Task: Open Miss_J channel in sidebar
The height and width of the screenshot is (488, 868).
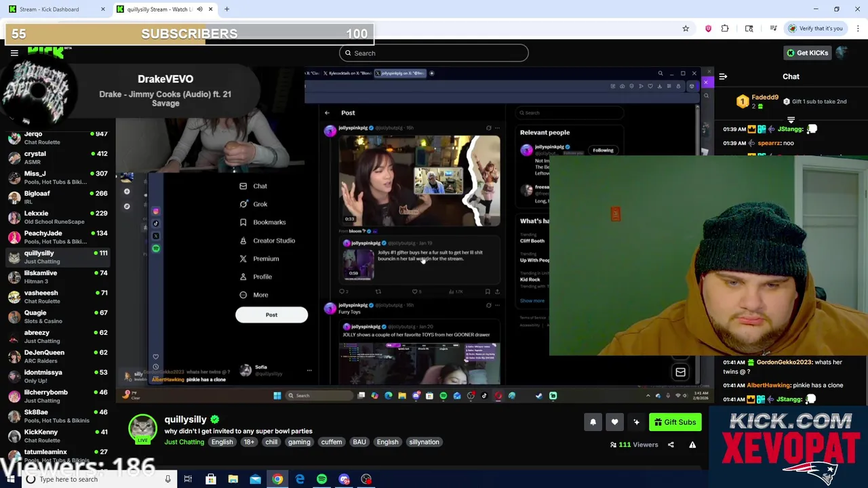Action: tap(58, 178)
